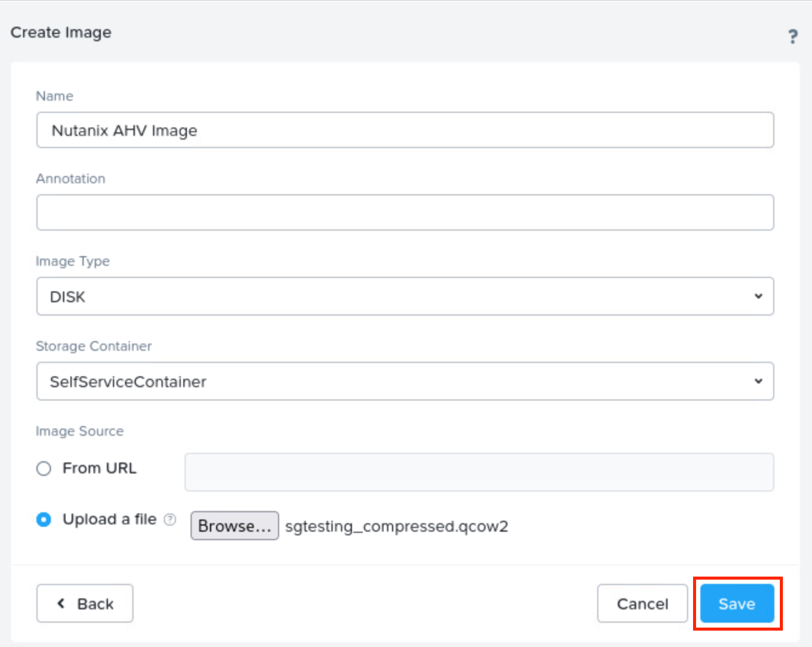Click Cancel to dismiss the dialog
Image resolution: width=812 pixels, height=647 pixels.
(642, 603)
